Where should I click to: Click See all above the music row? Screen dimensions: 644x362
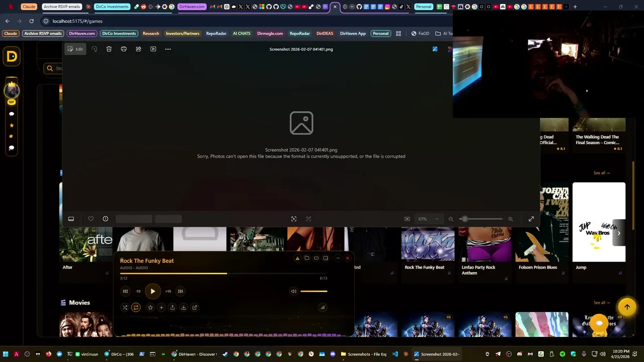601,173
